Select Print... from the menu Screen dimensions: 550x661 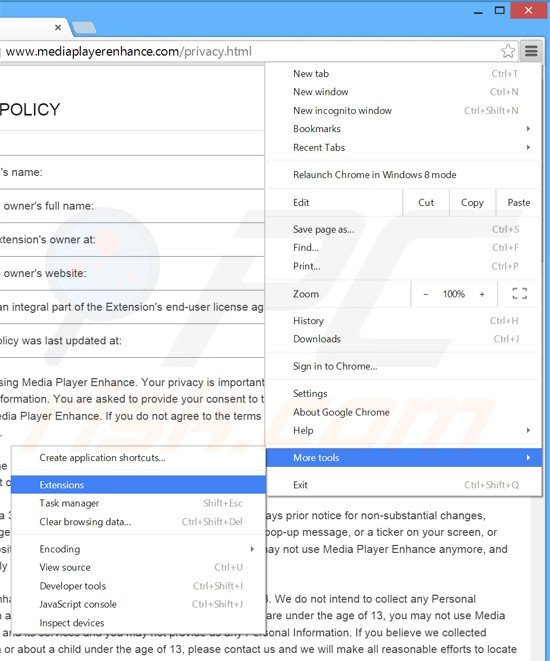(404, 266)
